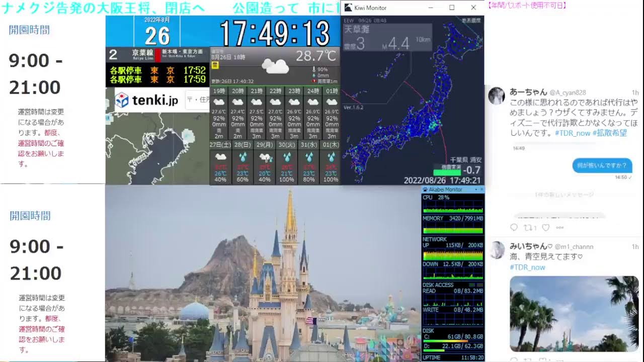This screenshot has height=362, width=644.
Task: Select the 28日(日) daily forecast
Action: pos(243,162)
